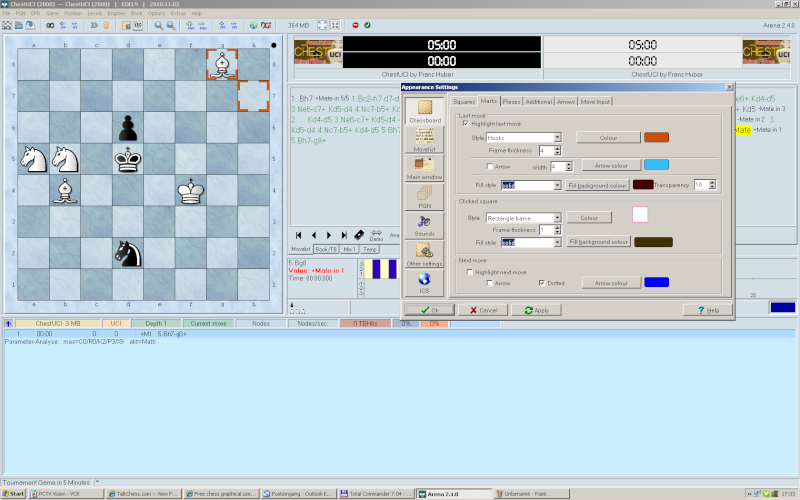Click the white king on f4

coord(190,191)
